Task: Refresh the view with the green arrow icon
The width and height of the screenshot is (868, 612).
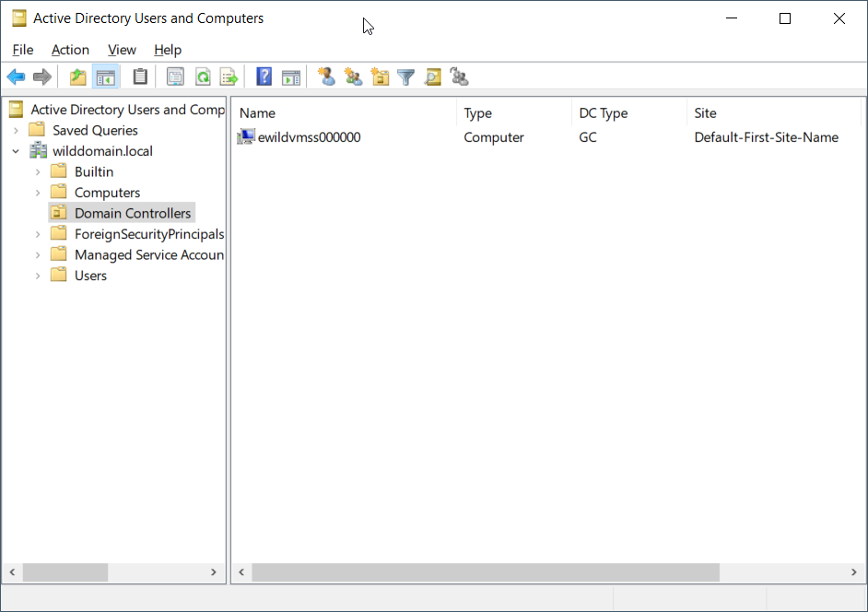Action: [203, 77]
